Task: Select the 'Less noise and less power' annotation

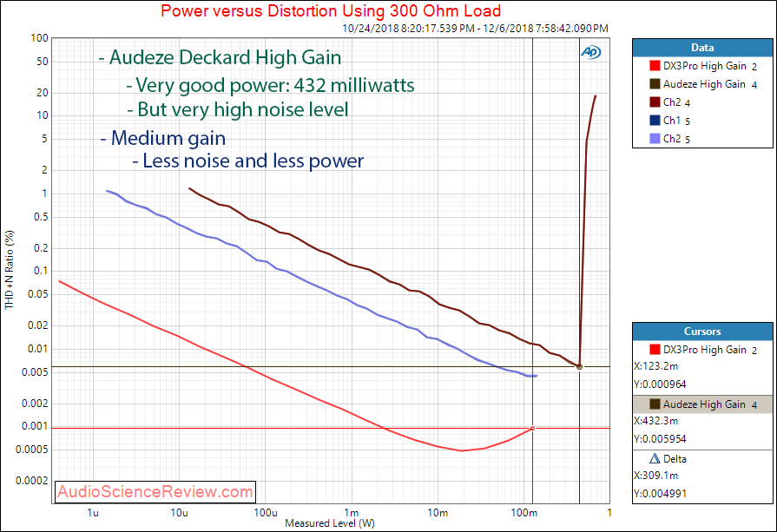Action: tap(248, 161)
